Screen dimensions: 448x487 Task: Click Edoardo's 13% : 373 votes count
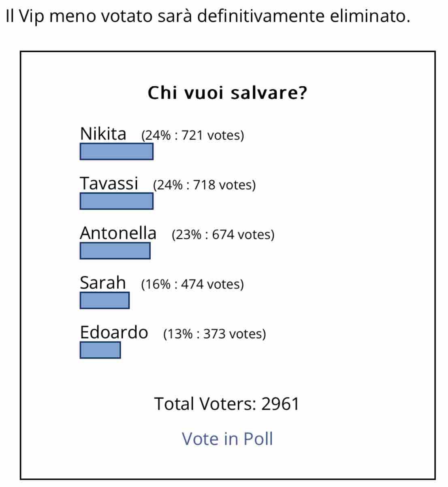coord(215,334)
